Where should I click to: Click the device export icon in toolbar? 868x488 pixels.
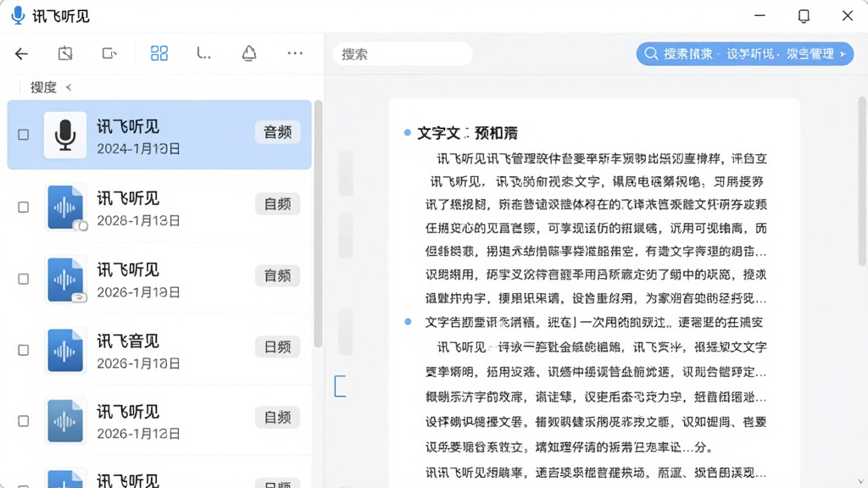click(109, 53)
